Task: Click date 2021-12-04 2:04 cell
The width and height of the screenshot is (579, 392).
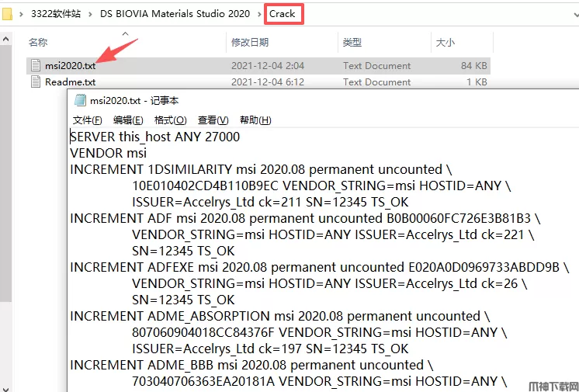Action: coord(268,66)
